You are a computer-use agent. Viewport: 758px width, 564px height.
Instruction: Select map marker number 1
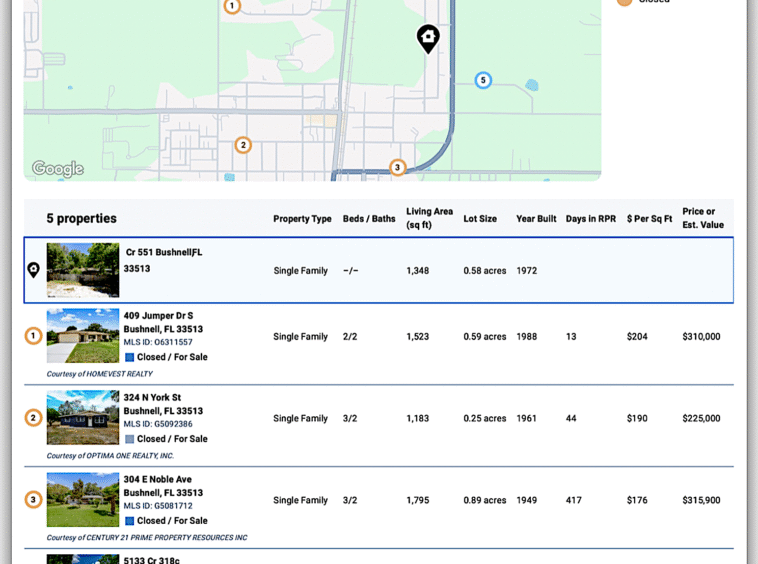click(x=232, y=6)
